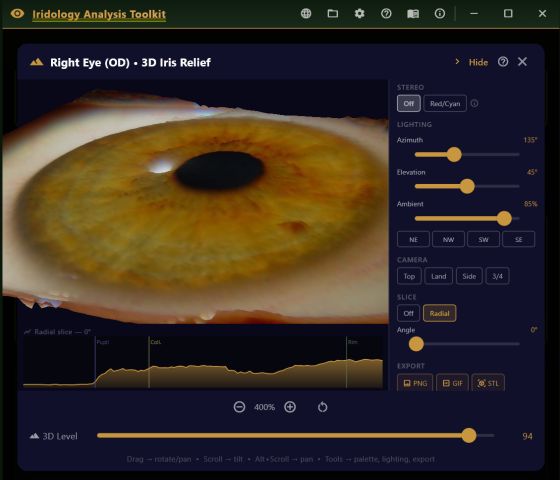Click the Elevation value 45°
The image size is (560, 480).
tap(532, 172)
